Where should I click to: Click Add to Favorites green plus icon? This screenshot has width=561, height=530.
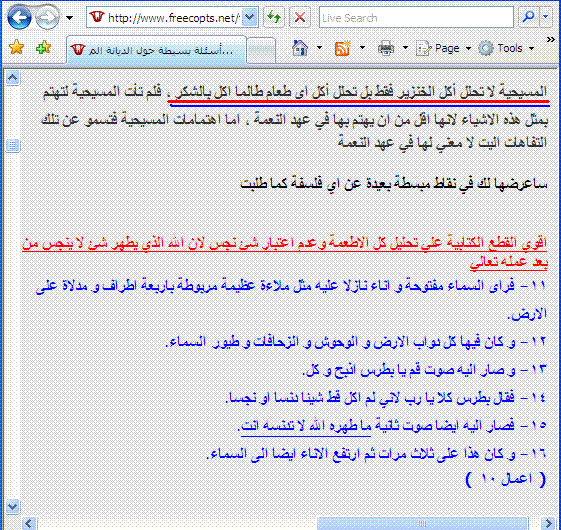click(x=44, y=48)
